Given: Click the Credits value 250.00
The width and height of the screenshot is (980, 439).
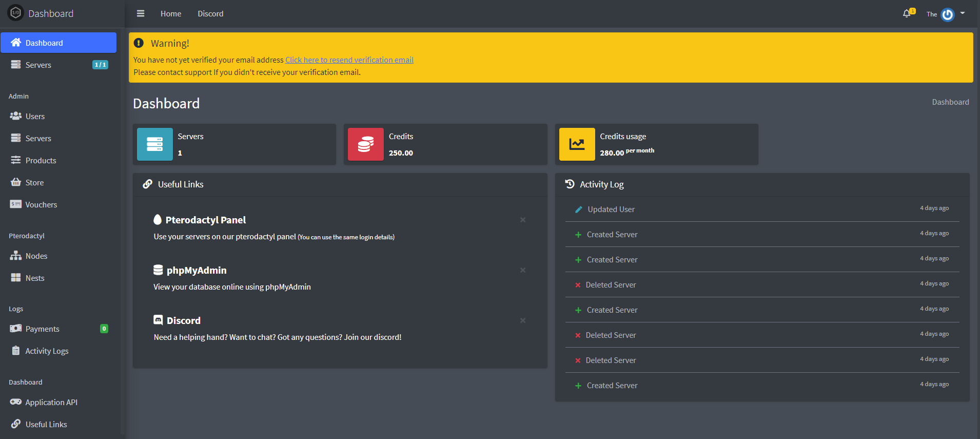Looking at the screenshot, I should [x=401, y=153].
